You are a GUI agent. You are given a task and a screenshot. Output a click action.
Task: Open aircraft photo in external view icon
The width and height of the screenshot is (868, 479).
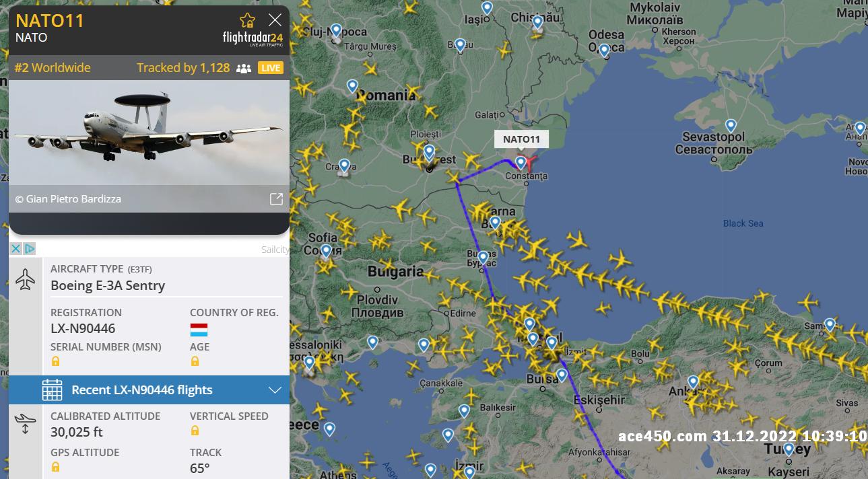[276, 199]
